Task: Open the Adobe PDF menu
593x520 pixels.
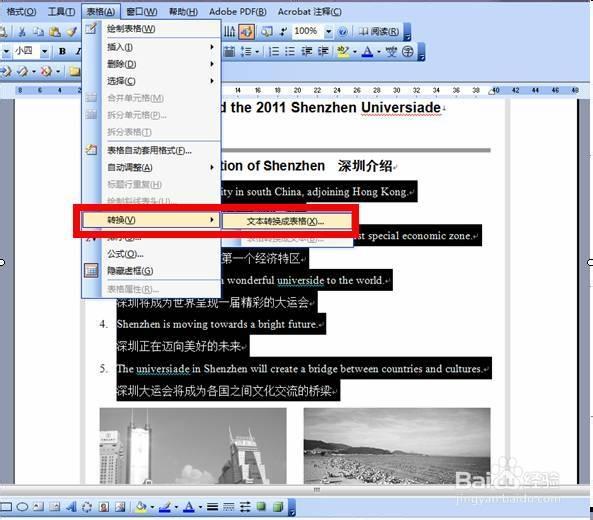Action: [238, 12]
